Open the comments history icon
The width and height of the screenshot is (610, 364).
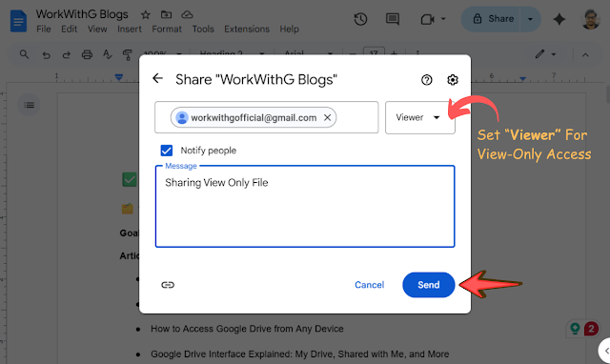tap(392, 19)
